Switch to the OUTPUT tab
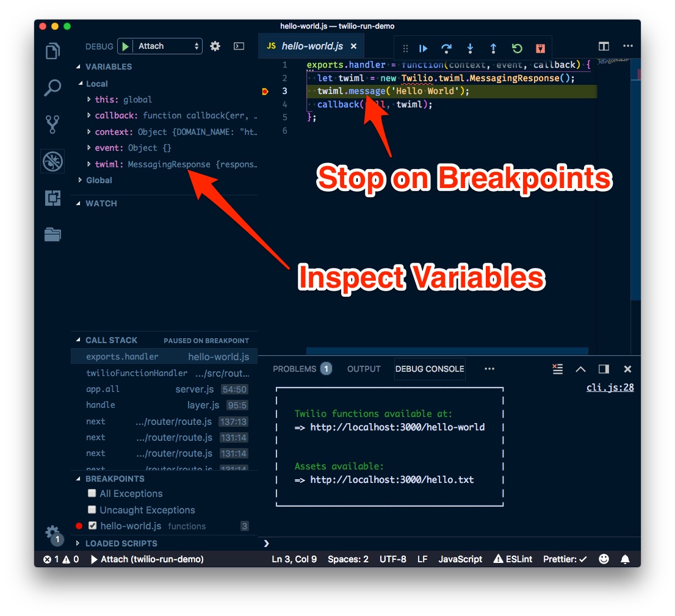Image resolution: width=675 pixels, height=616 pixels. click(x=364, y=369)
